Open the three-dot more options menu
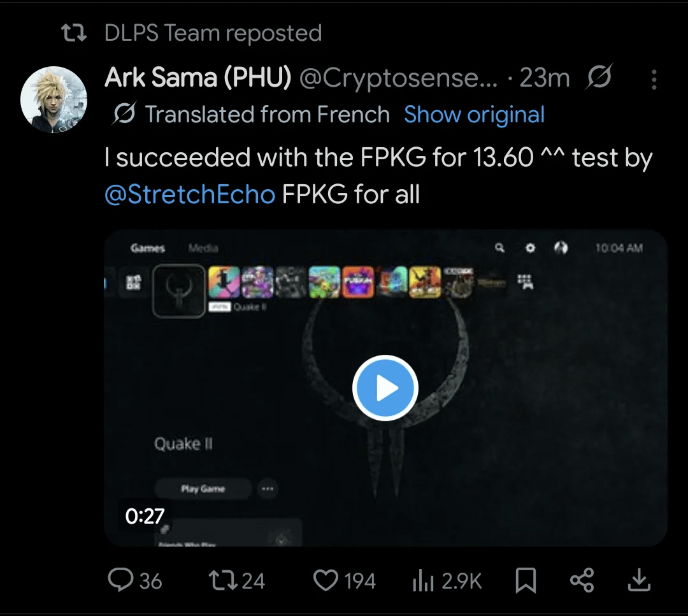688x616 pixels. pos(654,80)
